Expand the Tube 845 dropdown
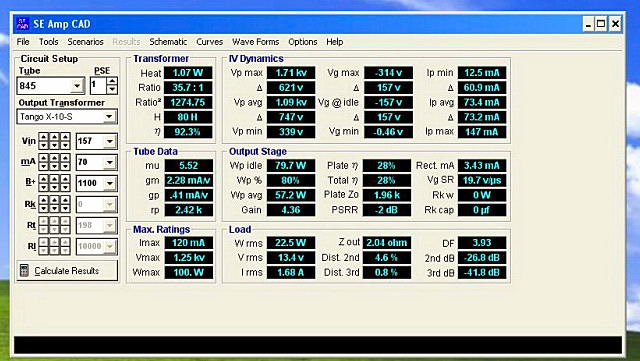Image resolution: width=640 pixels, height=361 pixels. [x=77, y=86]
